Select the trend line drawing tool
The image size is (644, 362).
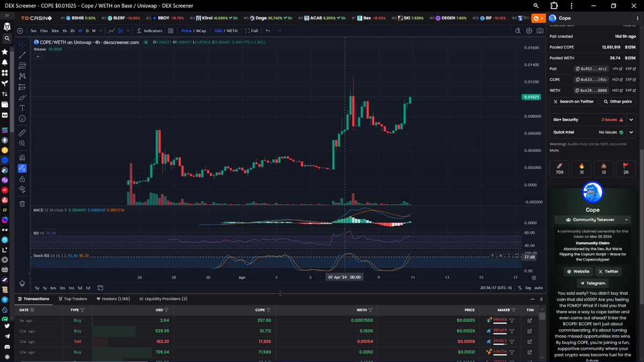[22, 55]
